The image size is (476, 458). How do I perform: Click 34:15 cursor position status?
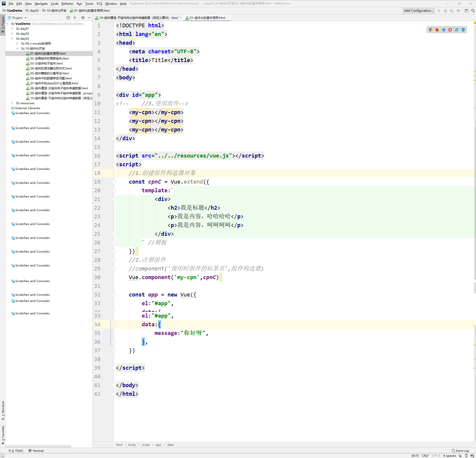click(x=415, y=456)
